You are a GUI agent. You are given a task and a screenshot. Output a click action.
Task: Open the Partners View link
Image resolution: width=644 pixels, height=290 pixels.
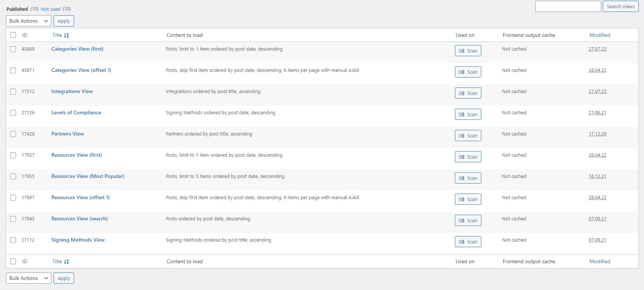[68, 134]
